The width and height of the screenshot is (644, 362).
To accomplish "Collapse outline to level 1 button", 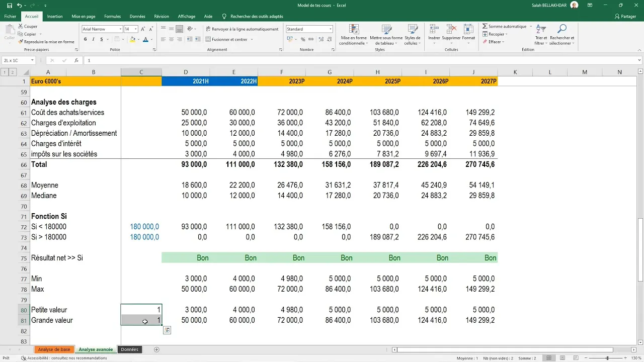I will point(5,72).
